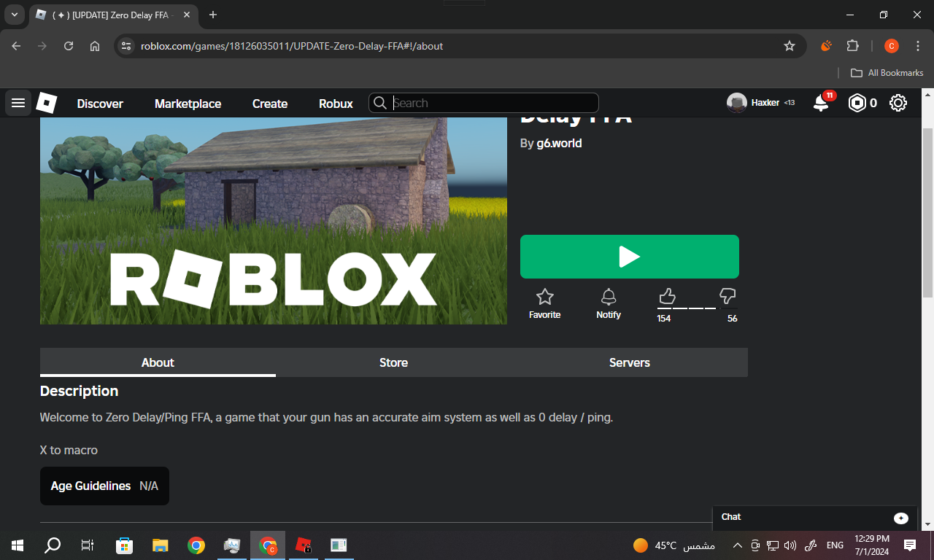Open the Chrome three-dot menu

click(916, 46)
